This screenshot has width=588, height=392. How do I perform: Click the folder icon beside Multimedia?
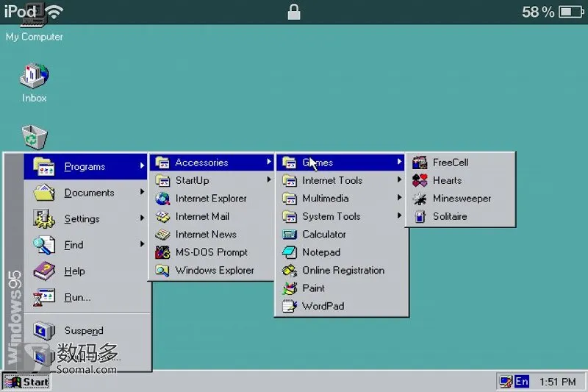click(x=290, y=199)
